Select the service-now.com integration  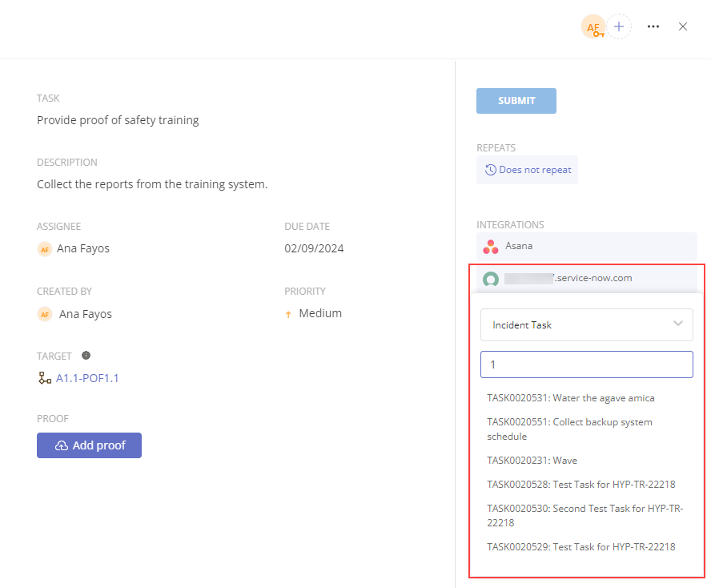coord(586,278)
